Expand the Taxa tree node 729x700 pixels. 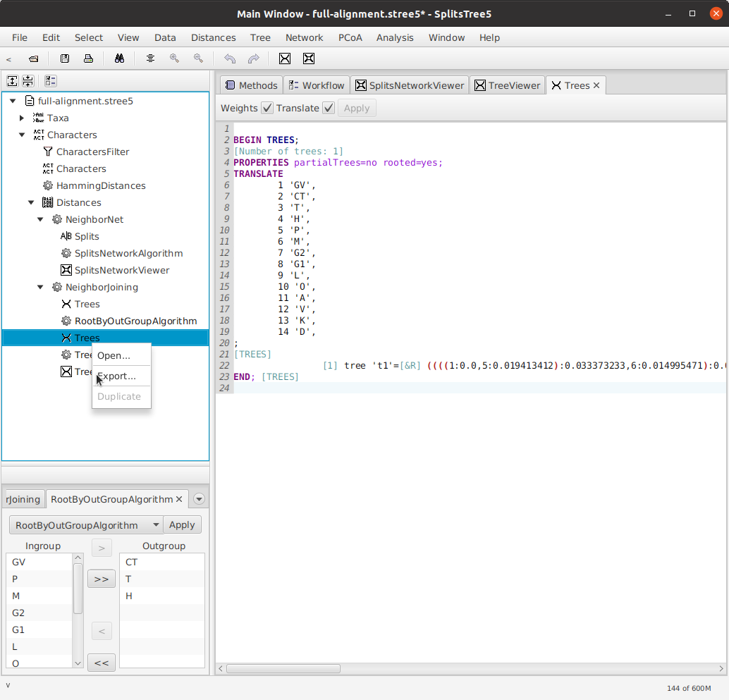22,118
